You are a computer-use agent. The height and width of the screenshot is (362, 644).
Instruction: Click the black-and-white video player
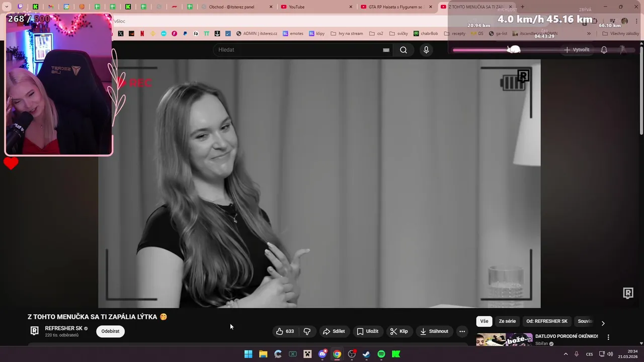click(x=319, y=184)
